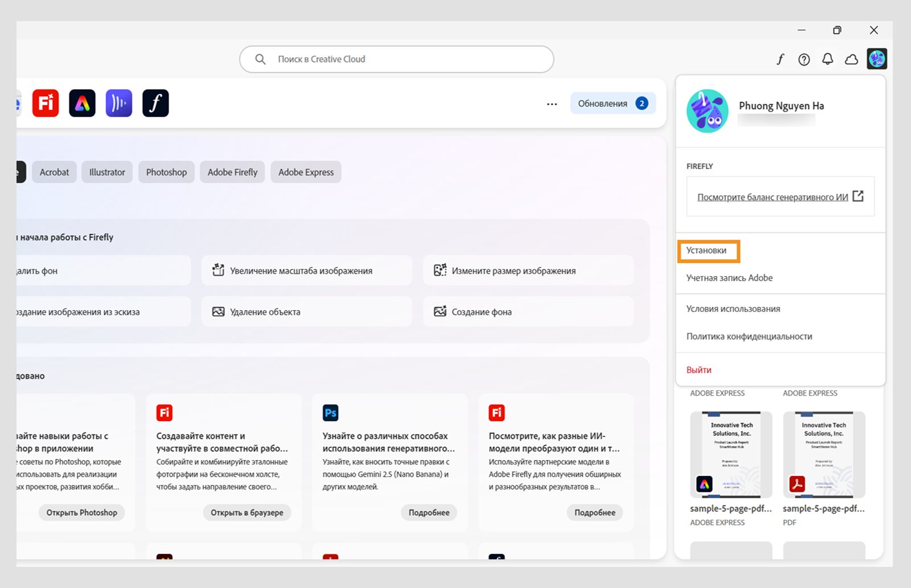Screen dimensions: 911x588
Task: Select the Adobe Express filter chip
Action: point(306,172)
